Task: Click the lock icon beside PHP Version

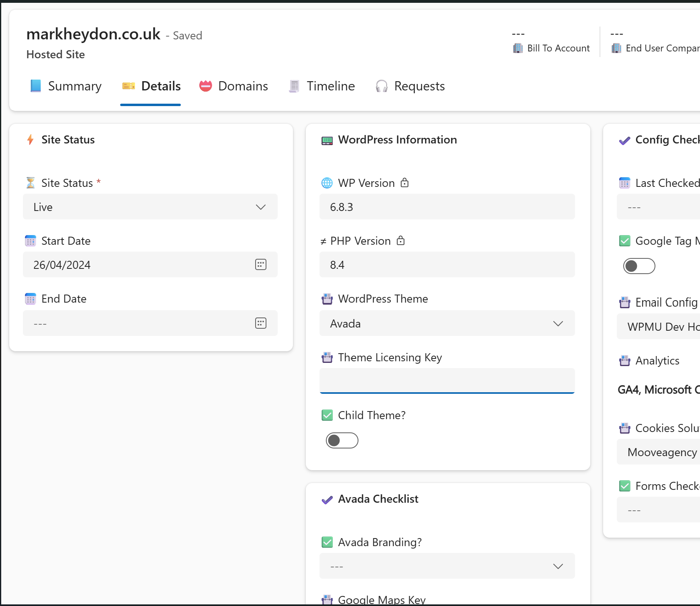Action: [x=400, y=241]
